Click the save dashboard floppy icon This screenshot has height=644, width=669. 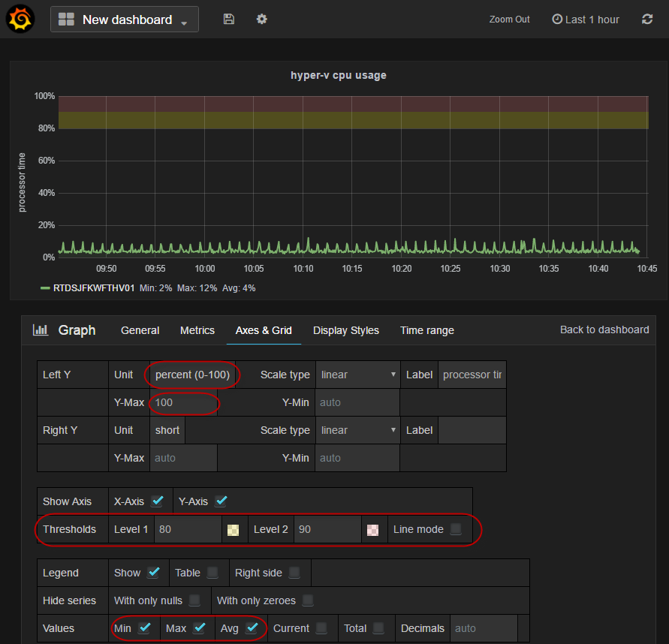pos(229,20)
